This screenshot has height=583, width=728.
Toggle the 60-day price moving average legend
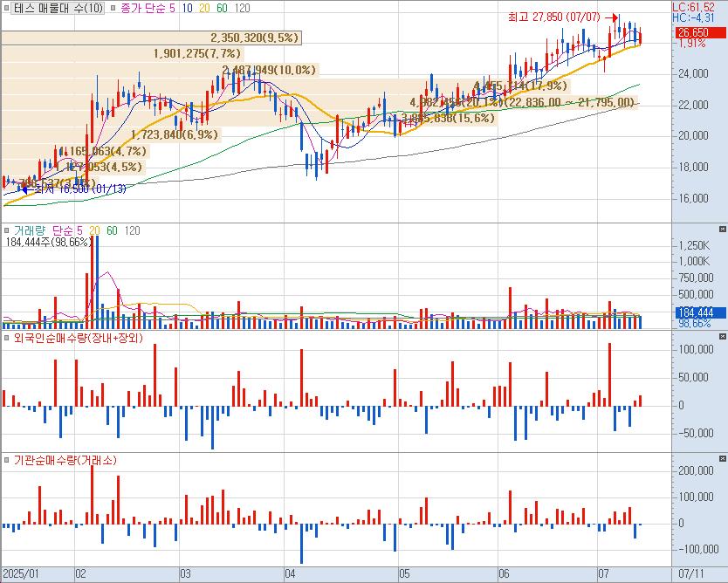223,8
